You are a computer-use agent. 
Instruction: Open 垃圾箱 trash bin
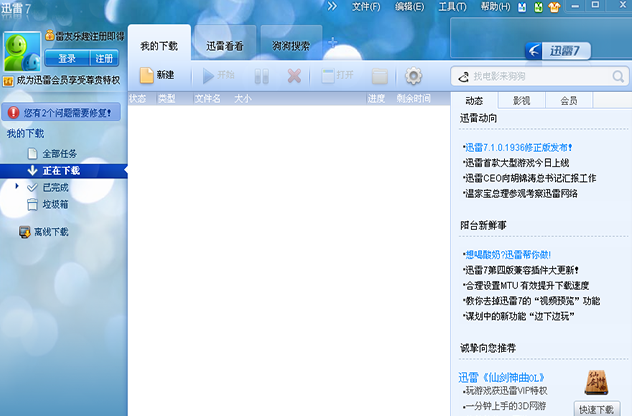click(55, 204)
